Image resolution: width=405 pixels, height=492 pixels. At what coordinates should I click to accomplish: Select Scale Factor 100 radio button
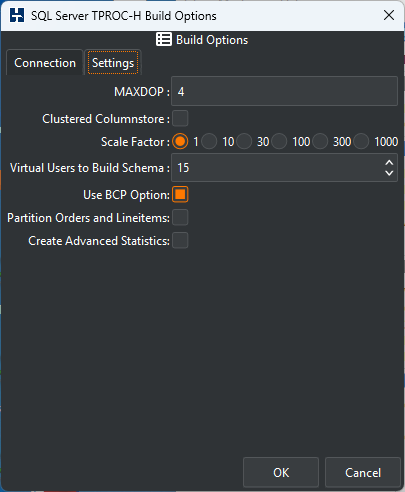[279, 142]
